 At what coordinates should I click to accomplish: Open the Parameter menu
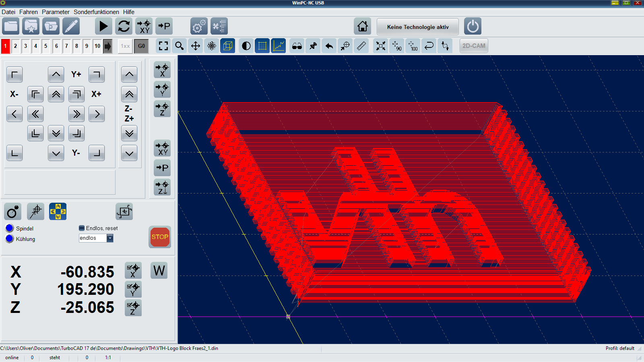56,12
